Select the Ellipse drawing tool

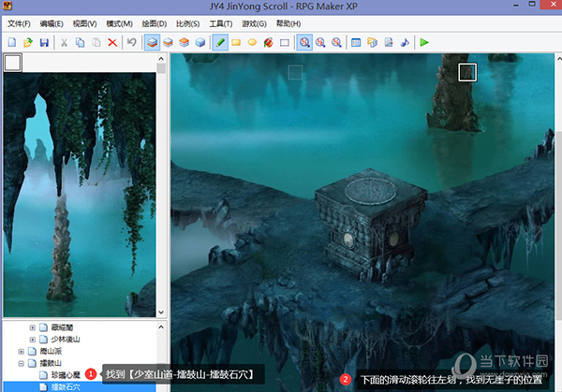[x=252, y=43]
